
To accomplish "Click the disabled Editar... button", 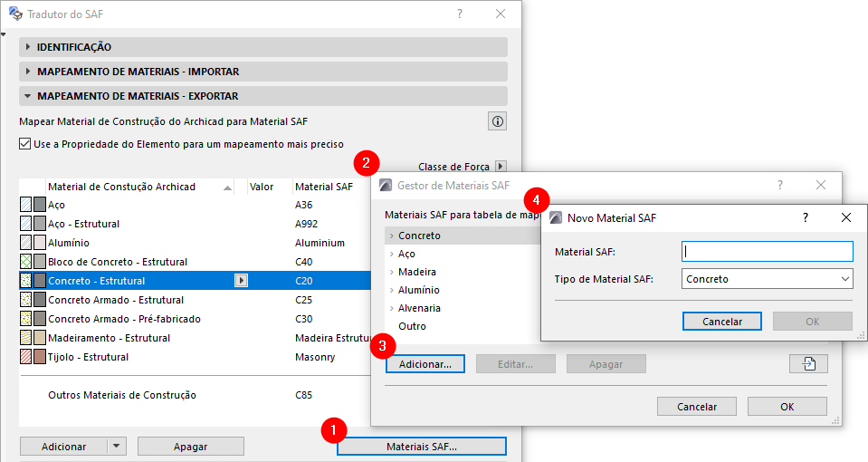I will pos(515,364).
